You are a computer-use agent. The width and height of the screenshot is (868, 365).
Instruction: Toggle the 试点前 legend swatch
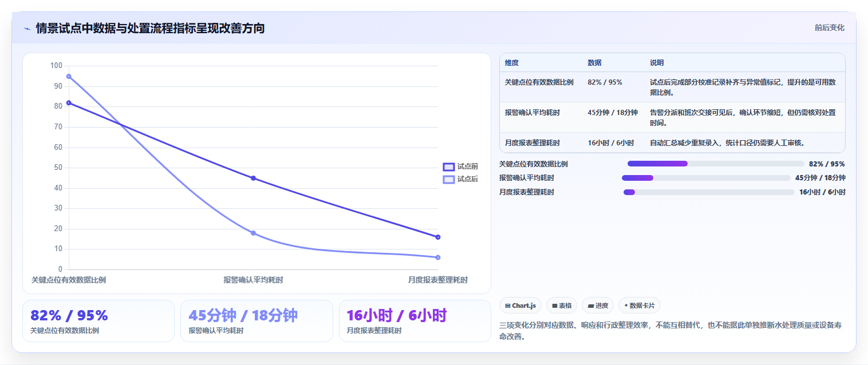click(449, 166)
